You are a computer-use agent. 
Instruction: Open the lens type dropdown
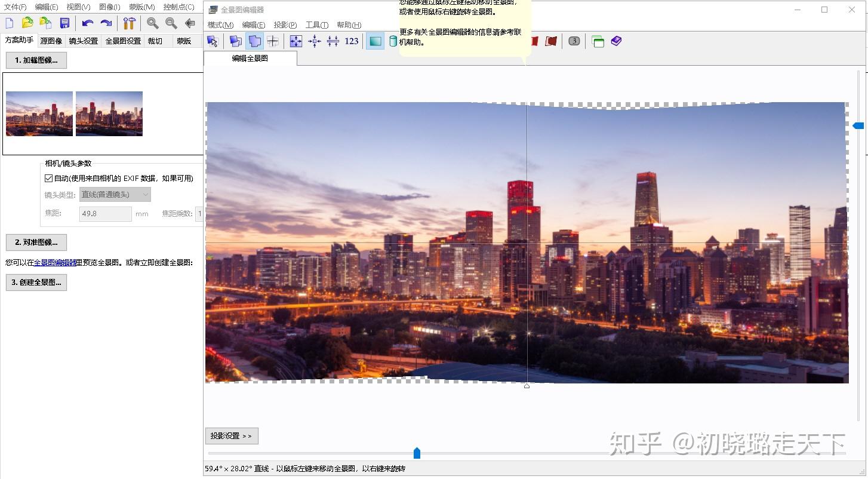(115, 195)
